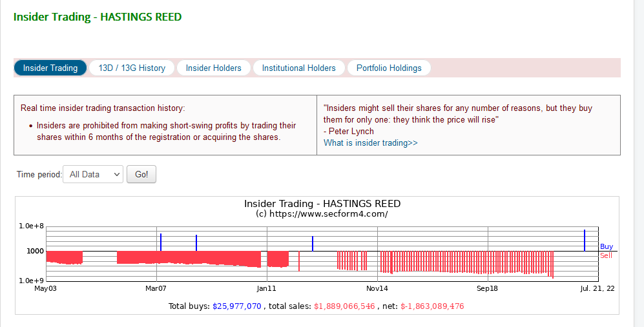Image resolution: width=644 pixels, height=327 pixels.
Task: Click the Go! button
Action: [x=141, y=174]
